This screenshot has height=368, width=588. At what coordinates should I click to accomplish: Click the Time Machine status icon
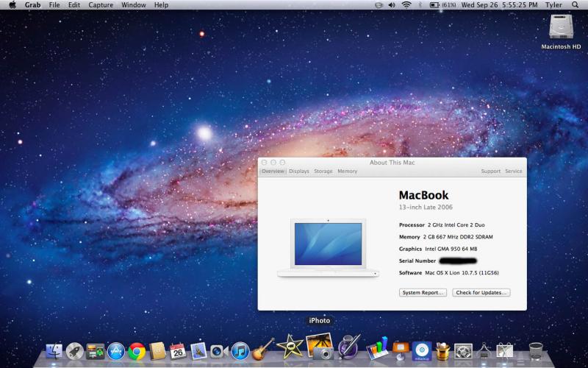[x=379, y=5]
